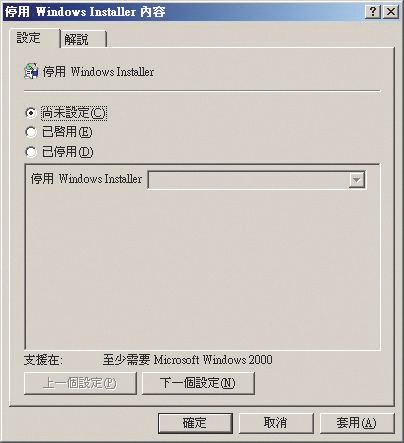
Task: Select the 已停用(D) radio button
Action: 31,152
